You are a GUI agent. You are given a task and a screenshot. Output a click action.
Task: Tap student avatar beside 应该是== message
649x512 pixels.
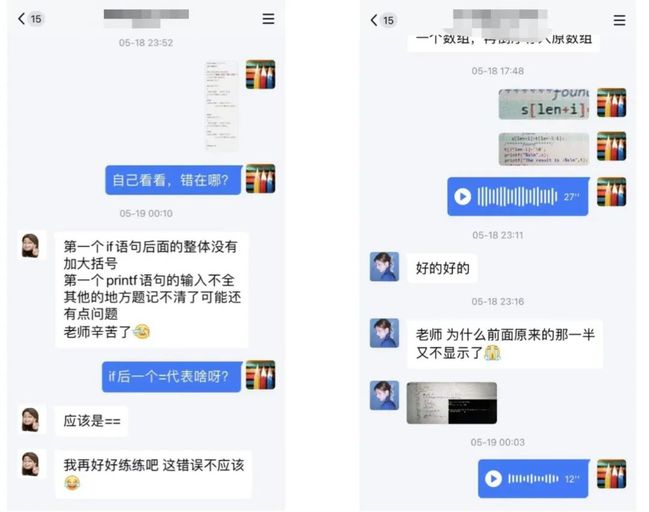pyautogui.click(x=31, y=420)
